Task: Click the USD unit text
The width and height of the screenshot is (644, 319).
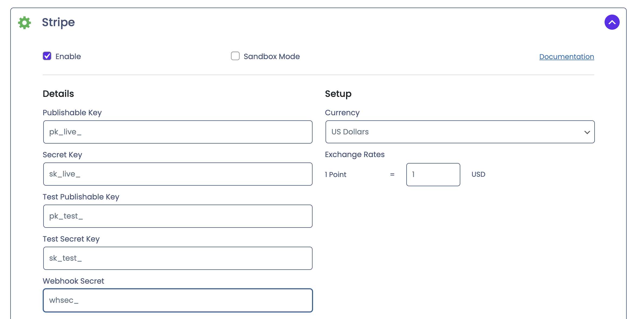Action: 478,174
